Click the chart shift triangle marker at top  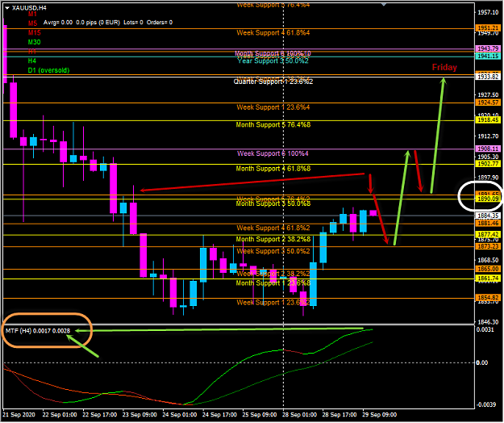click(384, 5)
